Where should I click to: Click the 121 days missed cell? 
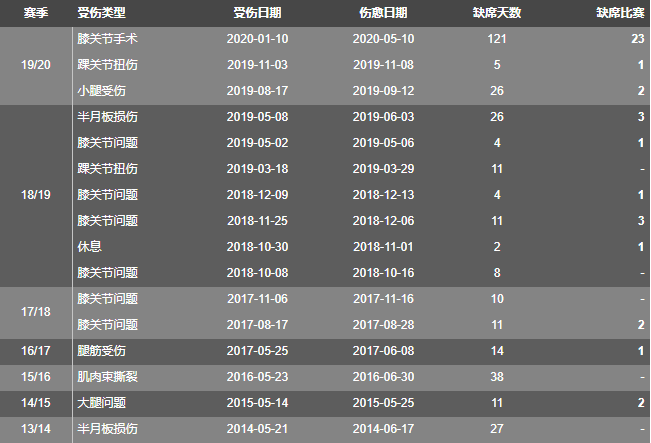click(497, 39)
